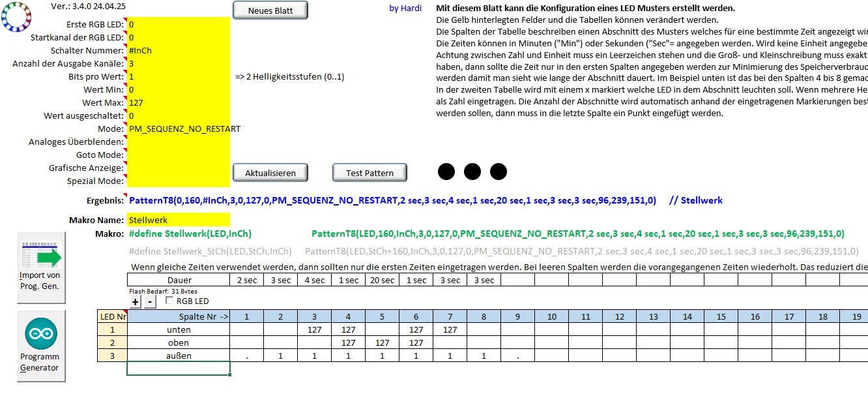The width and height of the screenshot is (868, 394).
Task: Click the middle black LED preview circle
Action: click(472, 172)
